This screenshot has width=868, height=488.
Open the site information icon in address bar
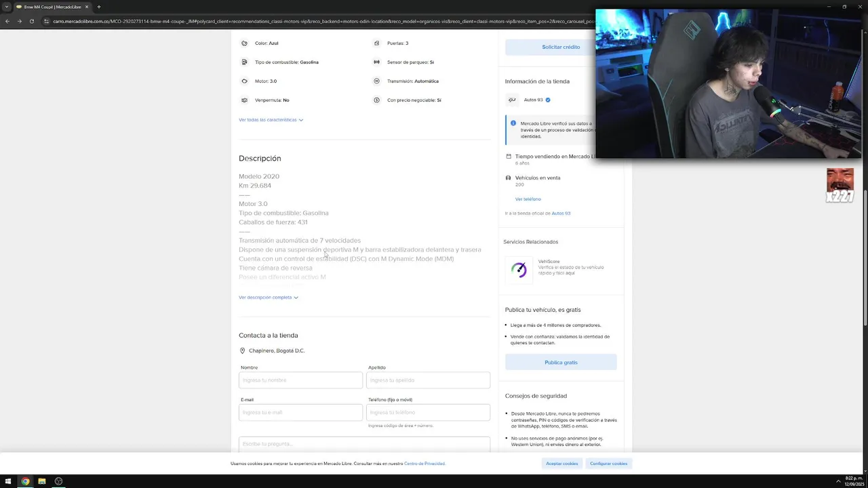click(x=46, y=21)
